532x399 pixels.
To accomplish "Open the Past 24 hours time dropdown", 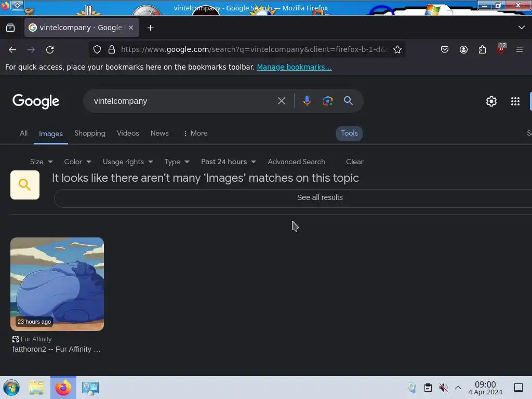I will point(229,162).
